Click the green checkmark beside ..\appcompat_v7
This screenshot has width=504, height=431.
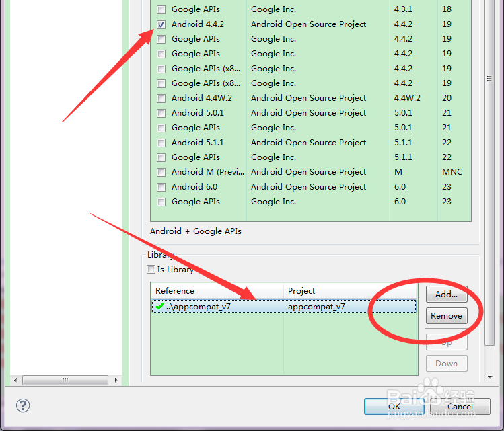tap(159, 306)
